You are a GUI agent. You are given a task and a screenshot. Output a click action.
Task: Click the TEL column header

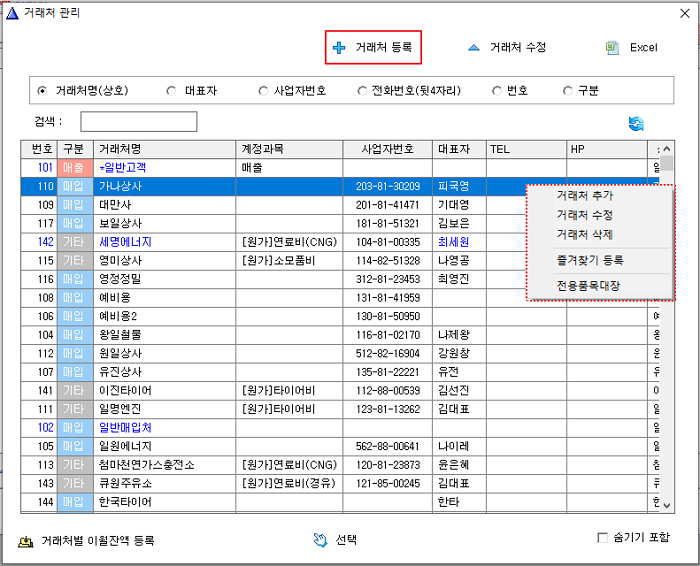pyautogui.click(x=526, y=149)
